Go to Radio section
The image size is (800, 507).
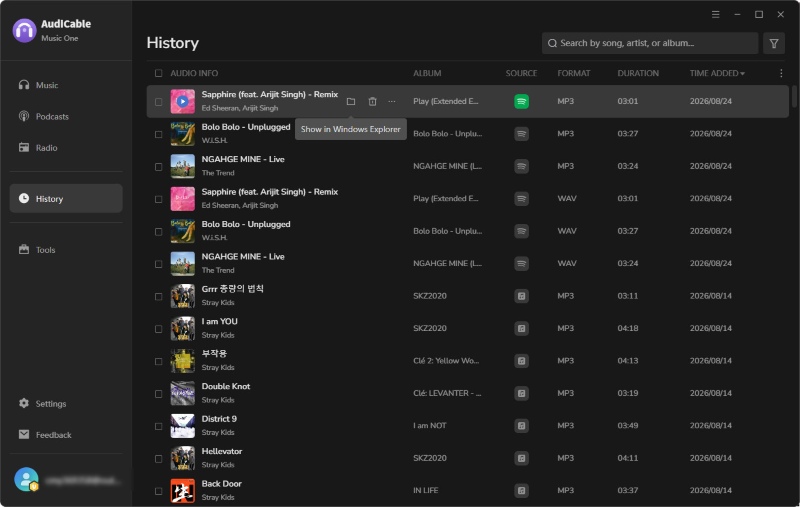tap(66, 148)
